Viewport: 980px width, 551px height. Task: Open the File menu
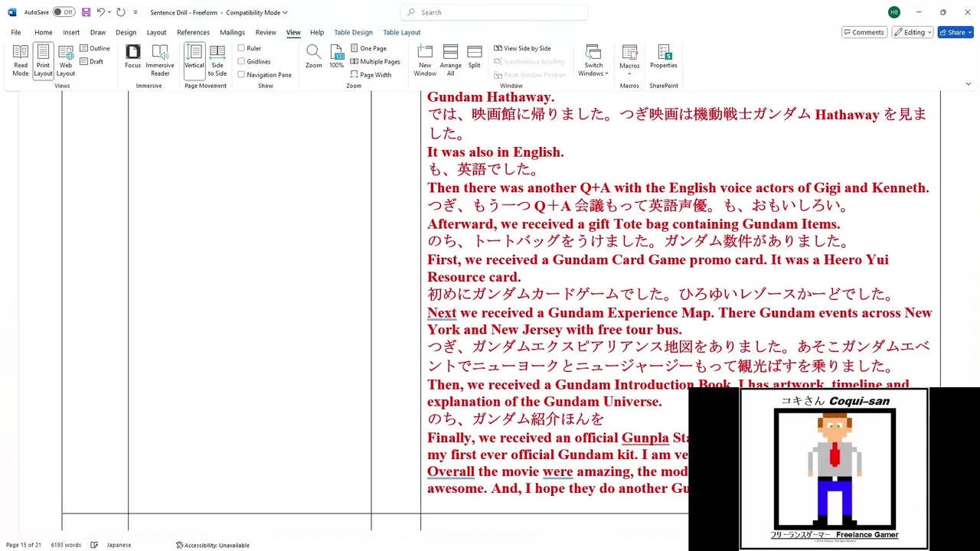[x=16, y=32]
